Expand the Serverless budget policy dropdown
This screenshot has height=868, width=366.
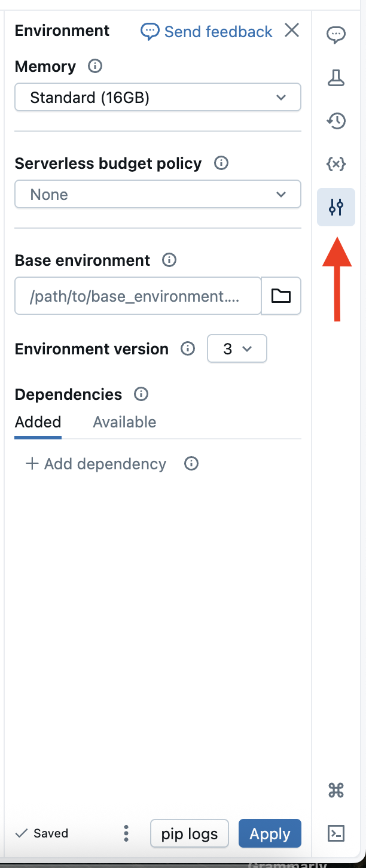point(157,195)
